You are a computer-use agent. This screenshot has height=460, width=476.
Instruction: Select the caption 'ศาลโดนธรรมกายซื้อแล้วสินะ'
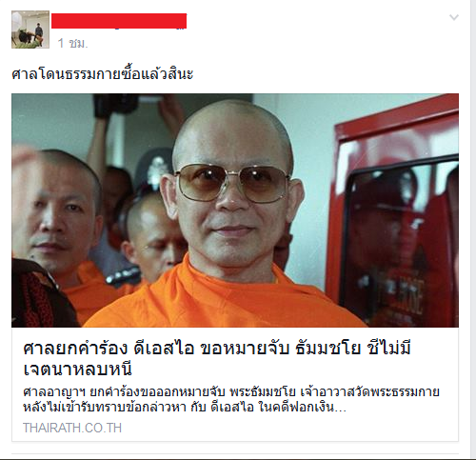coord(102,74)
